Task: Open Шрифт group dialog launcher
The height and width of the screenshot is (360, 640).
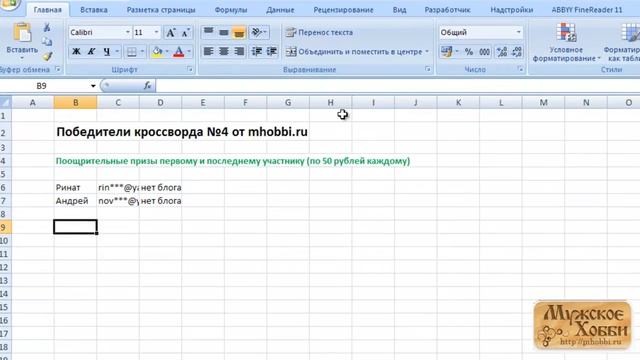Action: pos(190,69)
